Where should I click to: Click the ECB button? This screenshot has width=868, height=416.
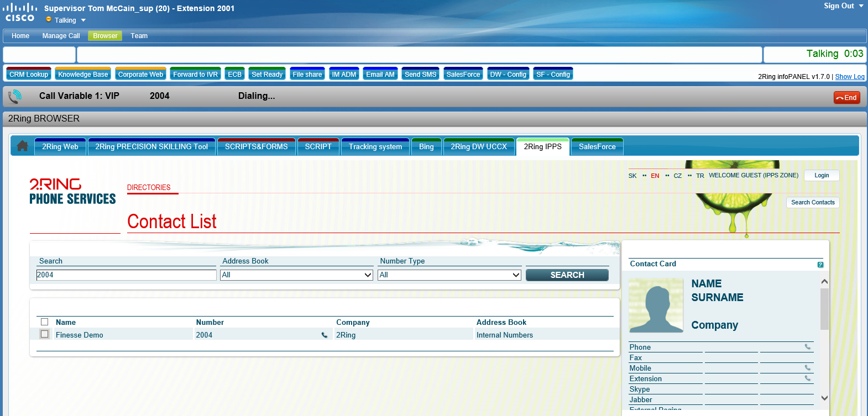tap(234, 74)
